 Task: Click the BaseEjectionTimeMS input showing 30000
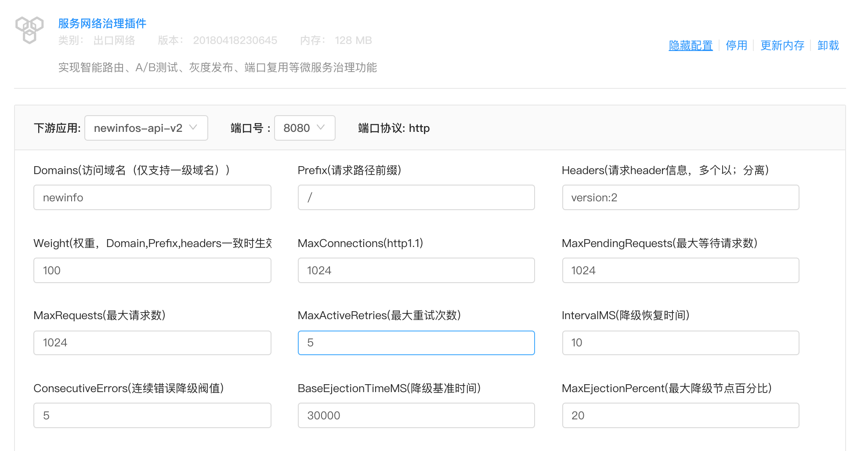(416, 415)
